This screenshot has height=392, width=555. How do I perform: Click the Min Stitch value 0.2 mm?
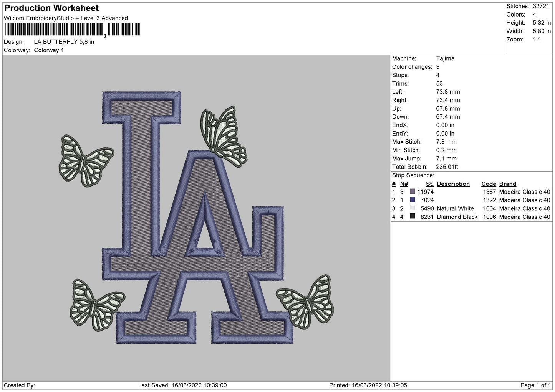coord(446,150)
